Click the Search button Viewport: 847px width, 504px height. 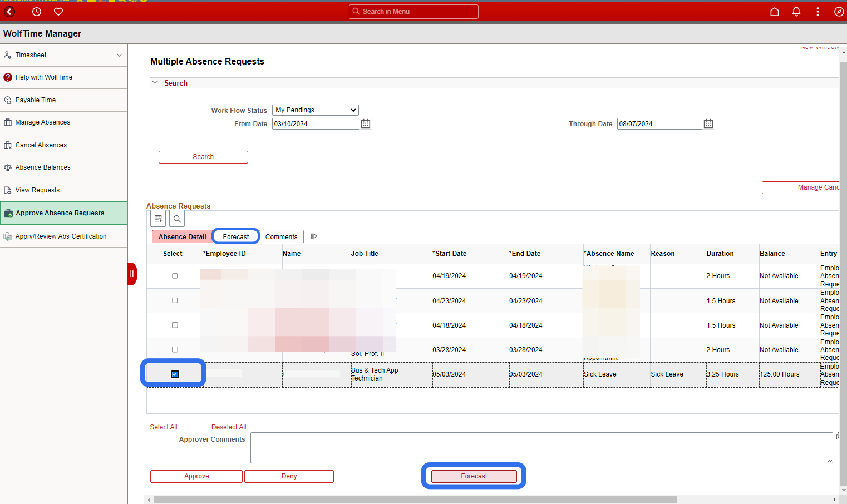click(203, 157)
